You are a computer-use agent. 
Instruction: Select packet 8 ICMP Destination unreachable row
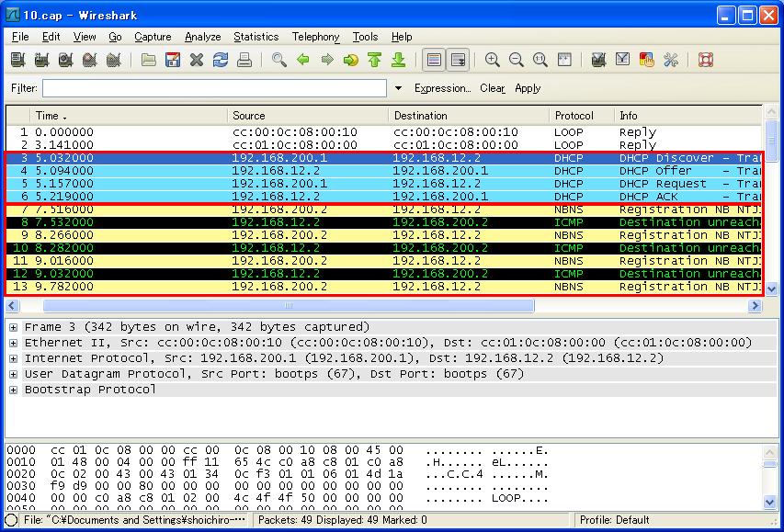(x=383, y=222)
